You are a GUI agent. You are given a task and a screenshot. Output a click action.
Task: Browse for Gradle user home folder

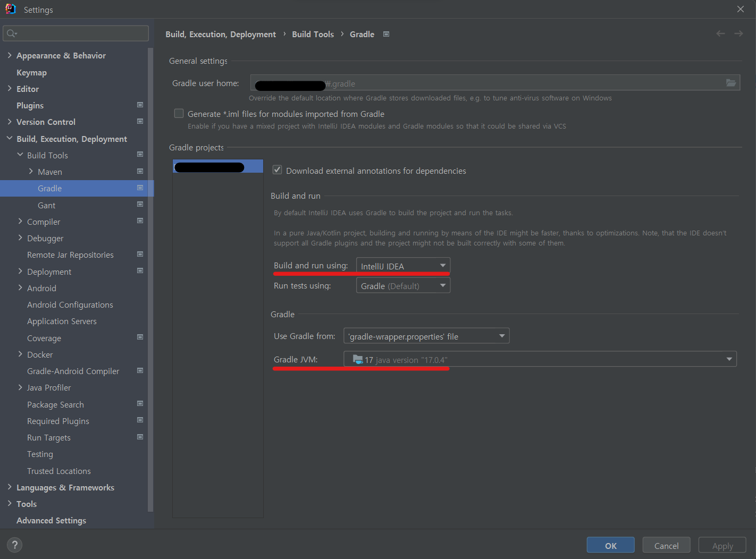(731, 83)
